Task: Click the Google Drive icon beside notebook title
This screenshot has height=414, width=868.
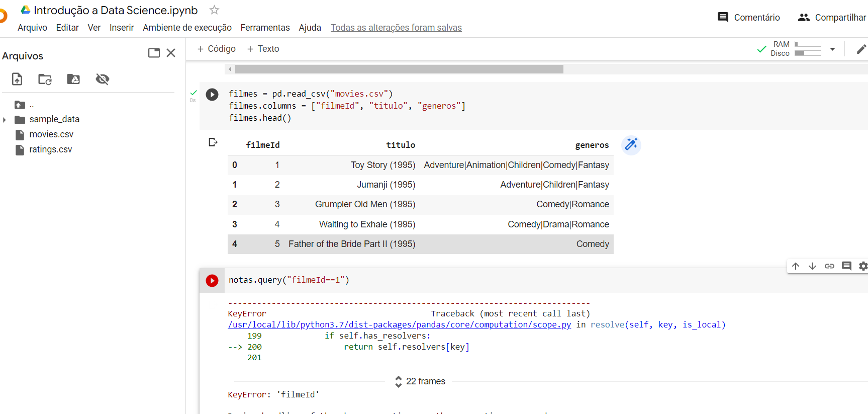Action: tap(26, 10)
